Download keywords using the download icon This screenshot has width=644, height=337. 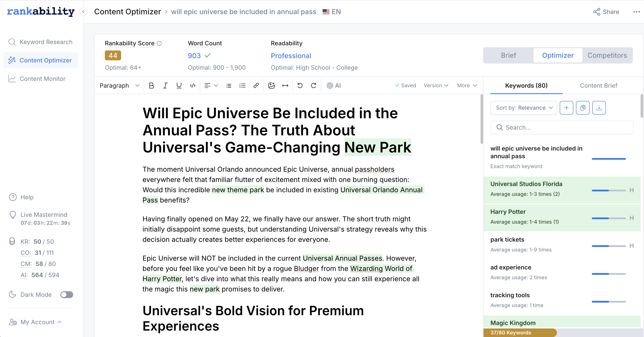pyautogui.click(x=599, y=108)
